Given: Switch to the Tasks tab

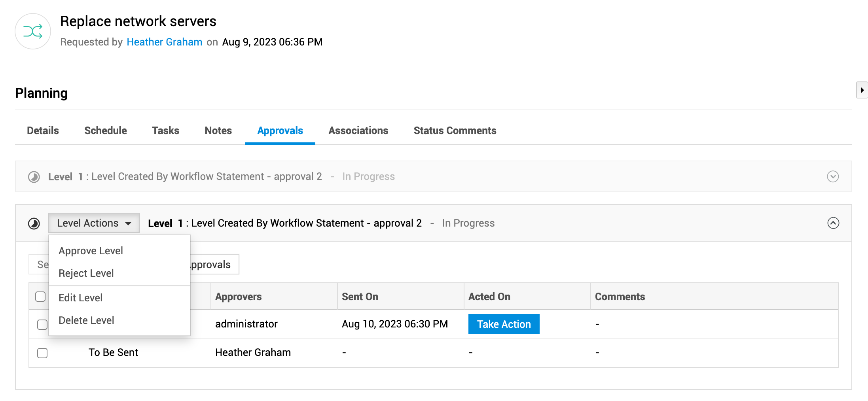Looking at the screenshot, I should pyautogui.click(x=166, y=131).
